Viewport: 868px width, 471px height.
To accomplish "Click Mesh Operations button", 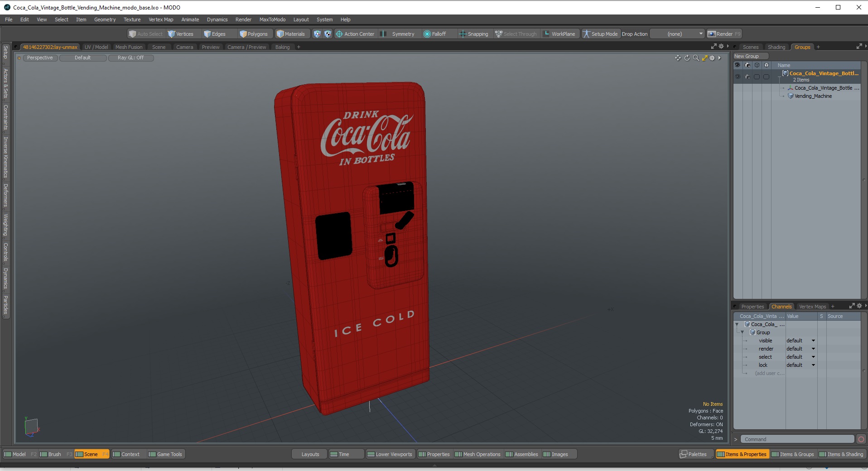I will click(x=477, y=454).
